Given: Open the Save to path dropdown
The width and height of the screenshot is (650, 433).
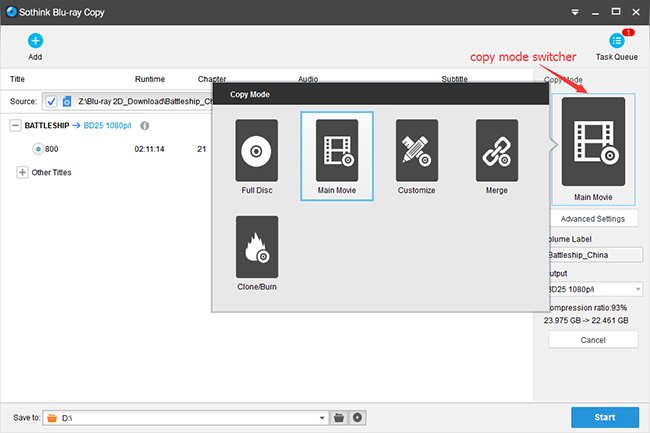Looking at the screenshot, I should tap(322, 418).
